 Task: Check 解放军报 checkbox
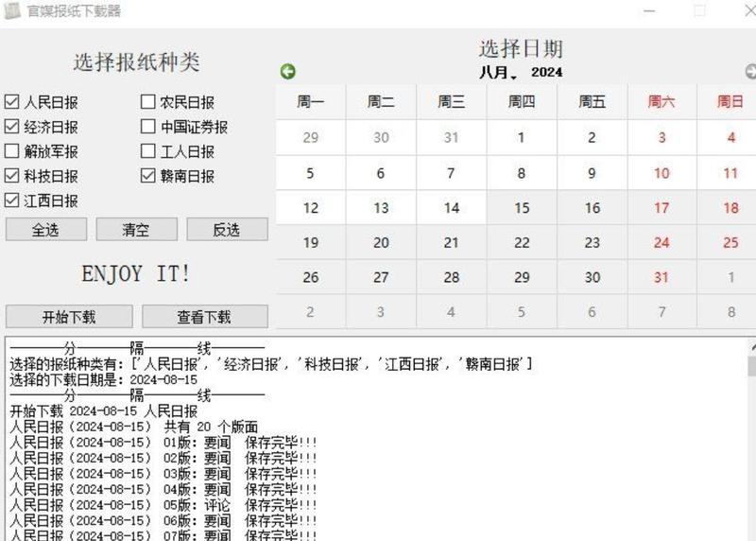coord(11,151)
